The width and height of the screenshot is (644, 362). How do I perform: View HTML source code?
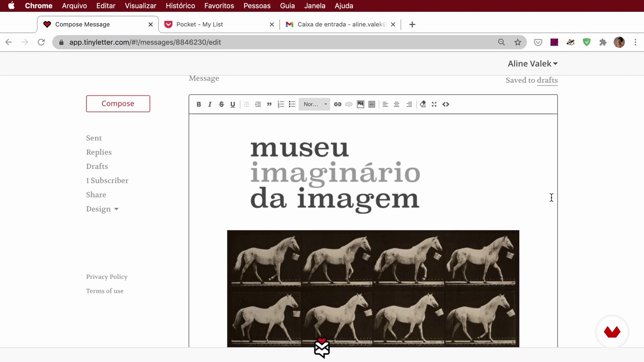tap(446, 104)
